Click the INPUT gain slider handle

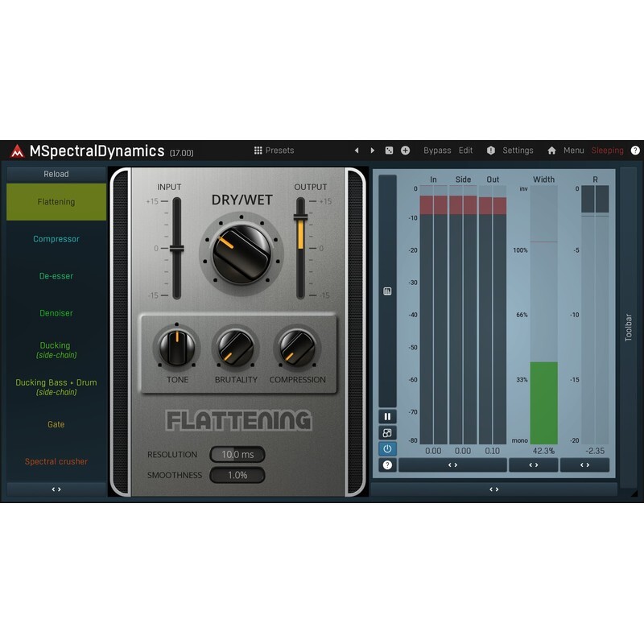coord(176,250)
